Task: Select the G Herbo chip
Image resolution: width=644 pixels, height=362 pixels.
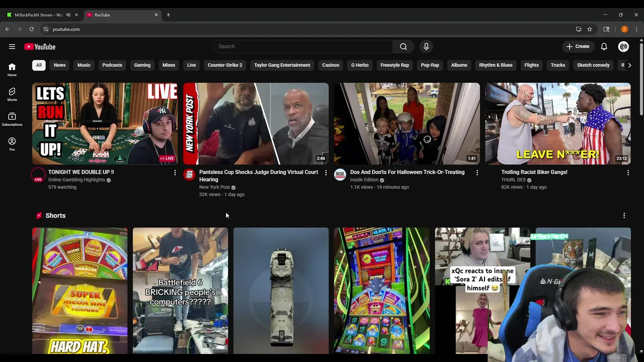Action: (x=360, y=65)
